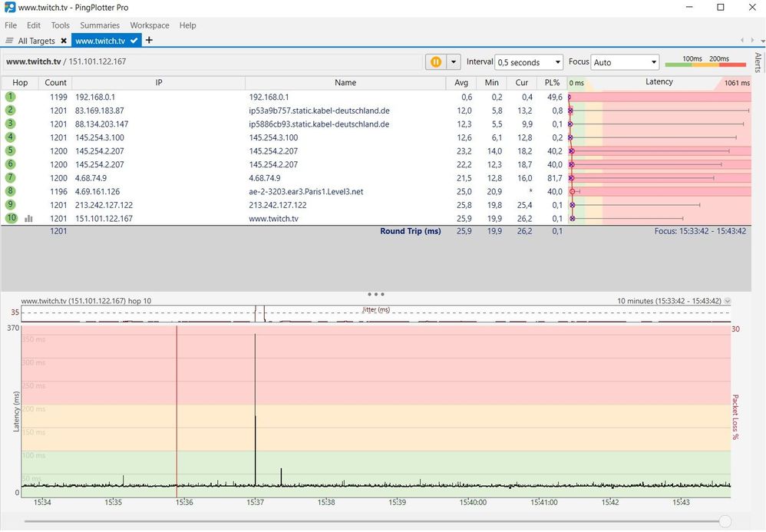Click the Min column header
The width and height of the screenshot is (766, 532).
[x=491, y=83]
